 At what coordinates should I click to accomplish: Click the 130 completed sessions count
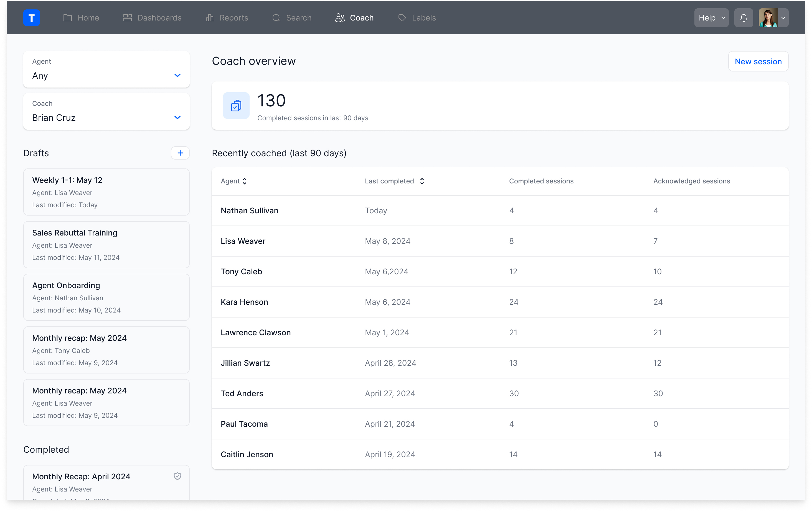271,101
